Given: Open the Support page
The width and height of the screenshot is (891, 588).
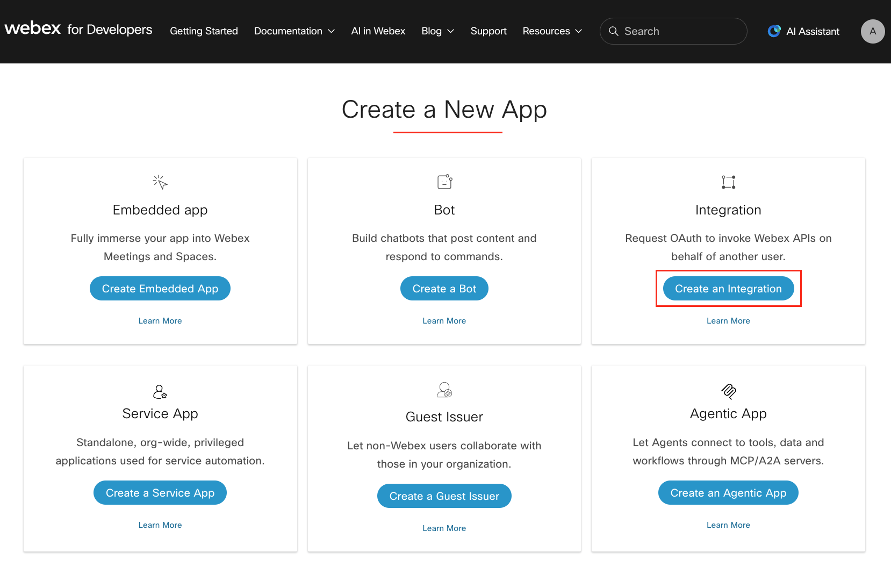Looking at the screenshot, I should pyautogui.click(x=488, y=31).
